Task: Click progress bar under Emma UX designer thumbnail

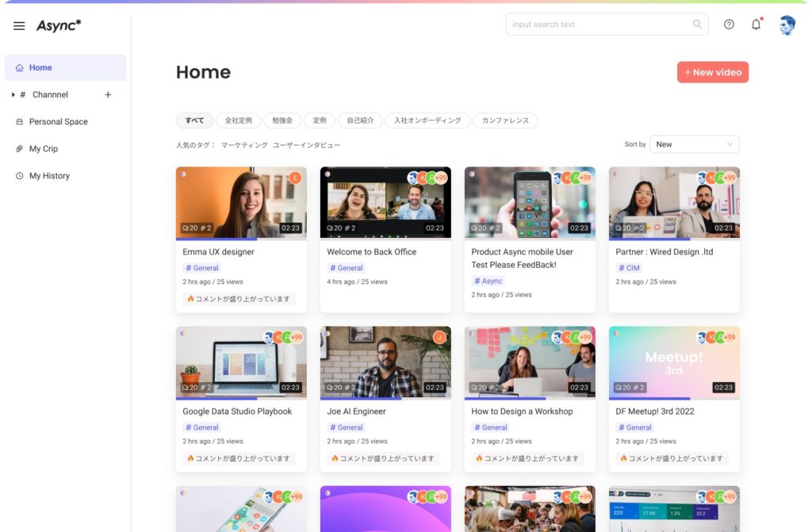Action: [241, 239]
